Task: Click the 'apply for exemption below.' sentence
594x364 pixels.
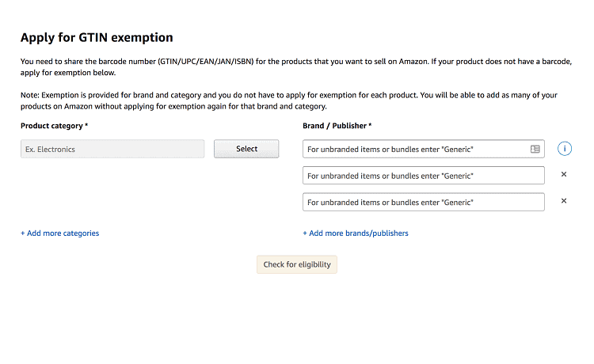Action: click(x=68, y=73)
